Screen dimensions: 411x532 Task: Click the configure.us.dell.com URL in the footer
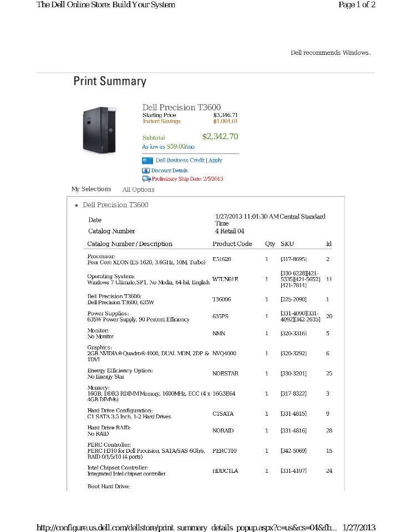coord(186,527)
